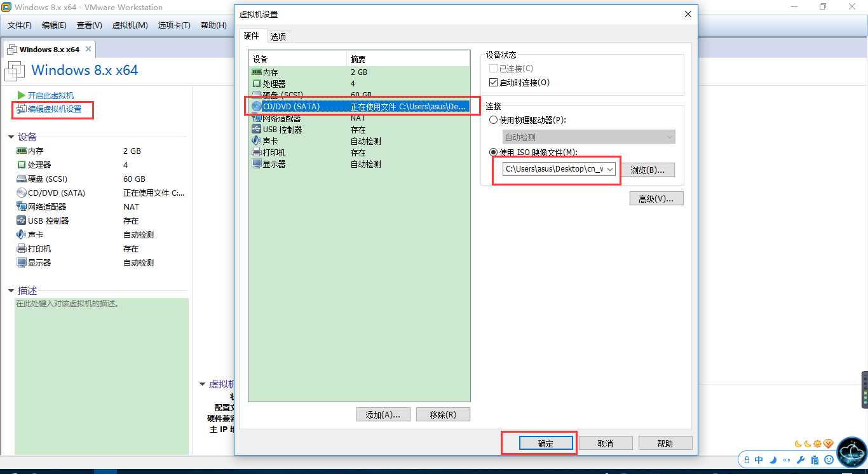
Task: Select the memory row icon in settings dialog
Action: coord(257,72)
